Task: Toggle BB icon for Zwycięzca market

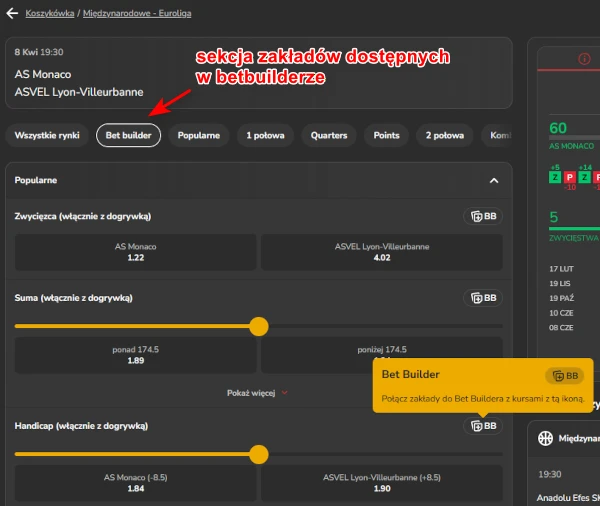Action: click(483, 216)
